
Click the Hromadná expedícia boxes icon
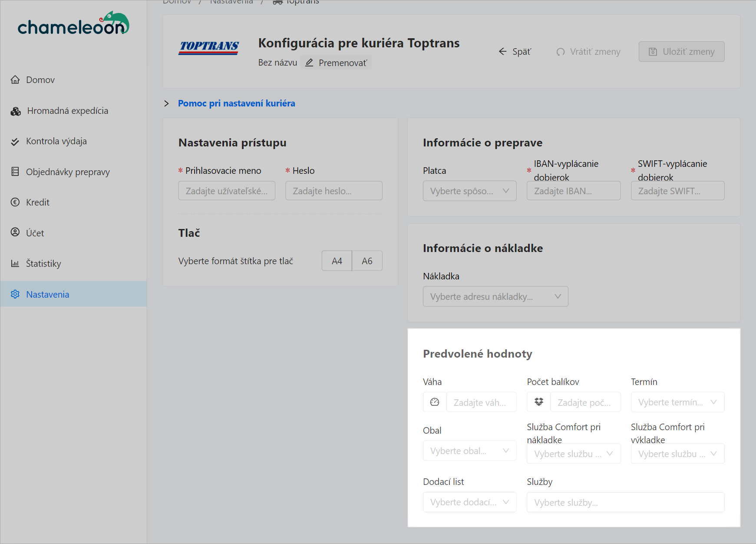click(16, 111)
